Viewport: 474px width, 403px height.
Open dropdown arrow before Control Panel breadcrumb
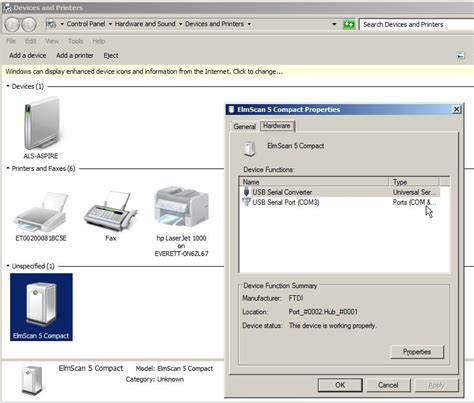click(x=62, y=24)
